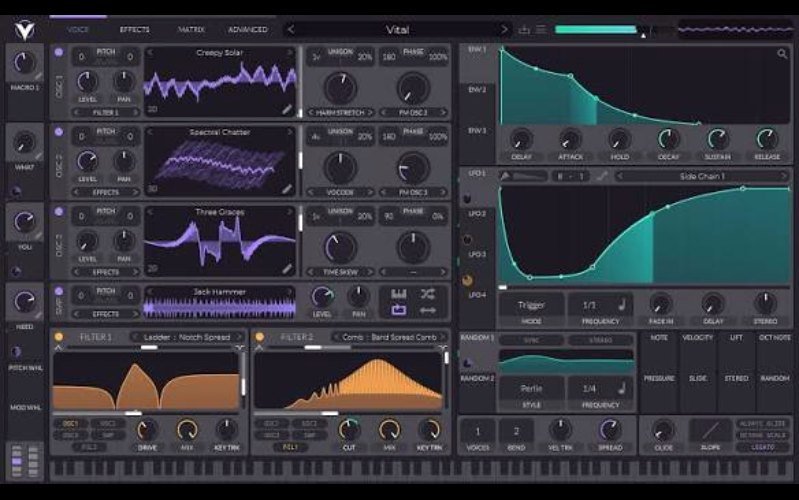Click the MACRO 1 edit pencil icon
This screenshot has width=799, height=500.
[39, 76]
